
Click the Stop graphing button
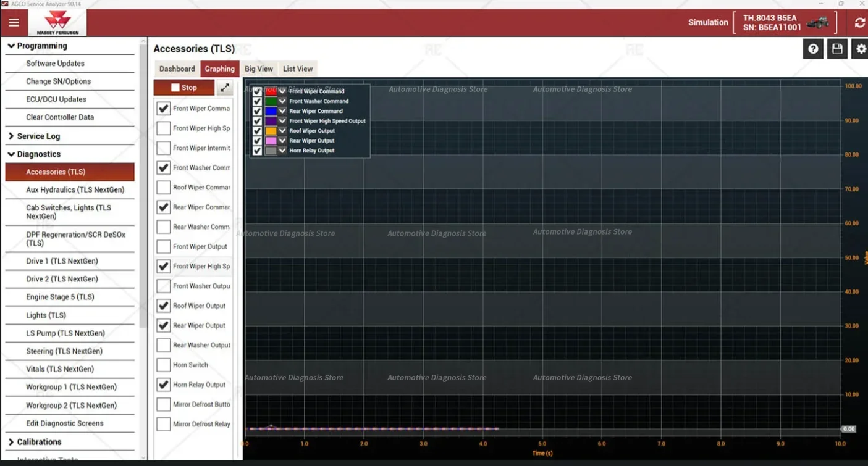184,88
